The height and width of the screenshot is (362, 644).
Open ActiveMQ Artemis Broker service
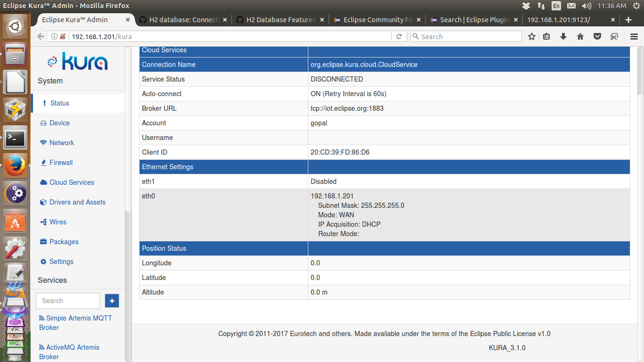69,352
